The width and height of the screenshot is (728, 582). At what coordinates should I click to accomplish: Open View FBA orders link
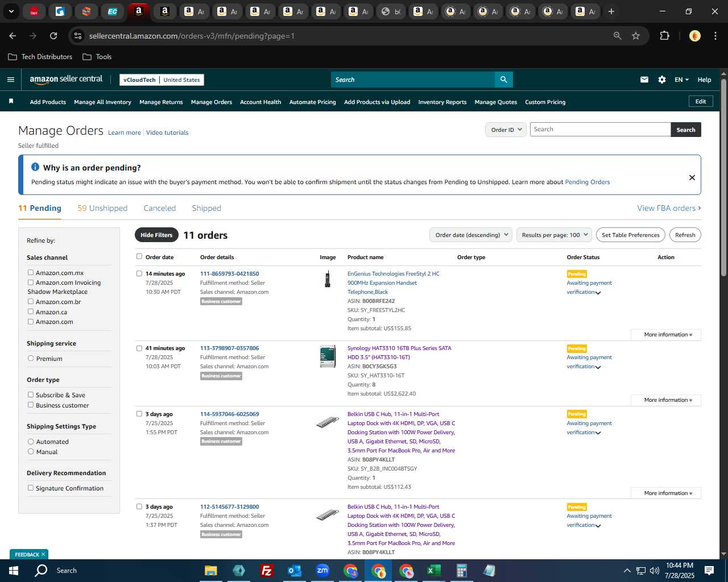[x=669, y=208]
